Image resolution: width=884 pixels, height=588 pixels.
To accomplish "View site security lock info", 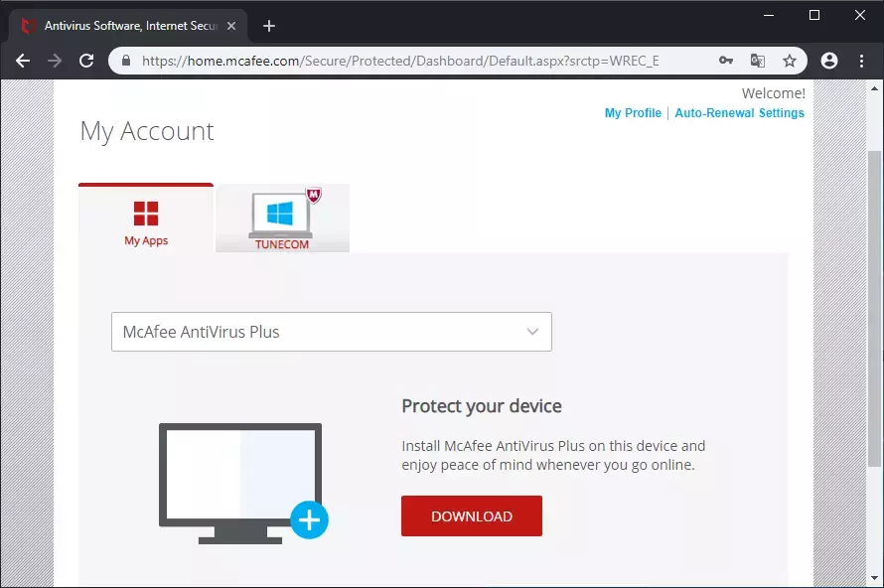I will point(126,61).
